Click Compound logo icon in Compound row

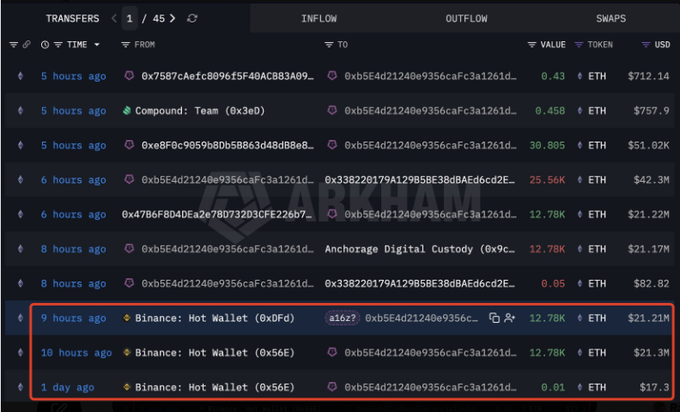(127, 111)
